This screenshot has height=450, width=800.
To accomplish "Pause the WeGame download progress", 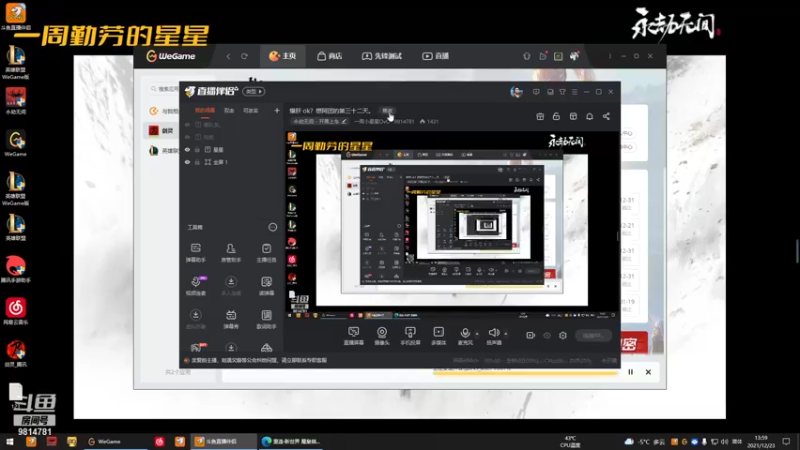I will [631, 372].
